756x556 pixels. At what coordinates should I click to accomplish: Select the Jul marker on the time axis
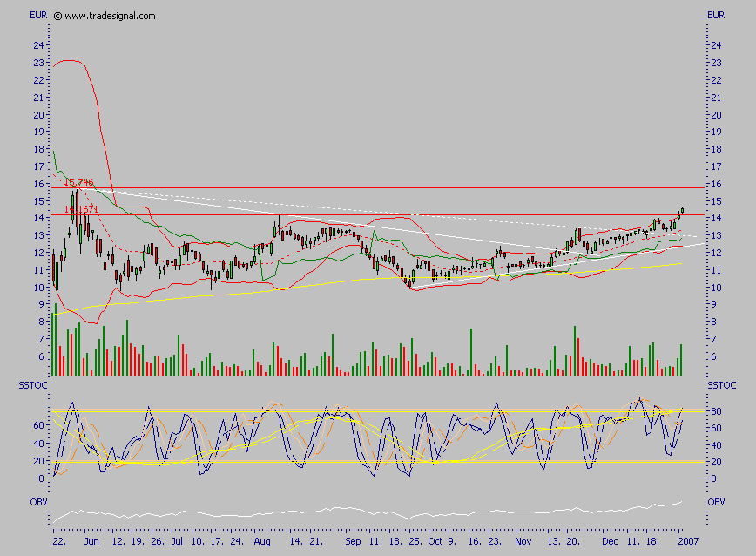point(177,540)
